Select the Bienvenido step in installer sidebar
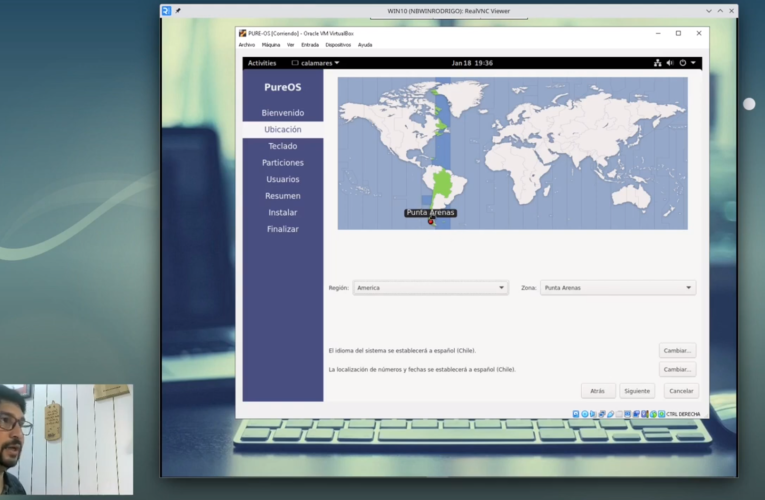765x500 pixels. point(283,113)
